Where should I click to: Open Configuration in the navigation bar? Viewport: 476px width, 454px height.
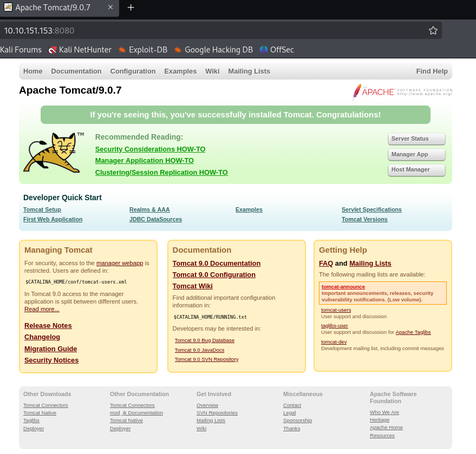pyautogui.click(x=133, y=71)
